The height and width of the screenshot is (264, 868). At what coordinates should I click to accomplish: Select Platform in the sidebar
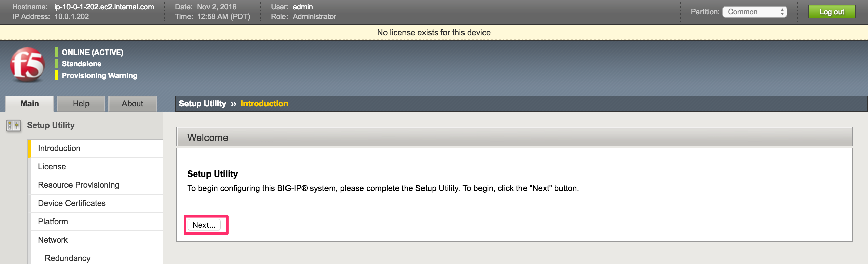point(97,222)
